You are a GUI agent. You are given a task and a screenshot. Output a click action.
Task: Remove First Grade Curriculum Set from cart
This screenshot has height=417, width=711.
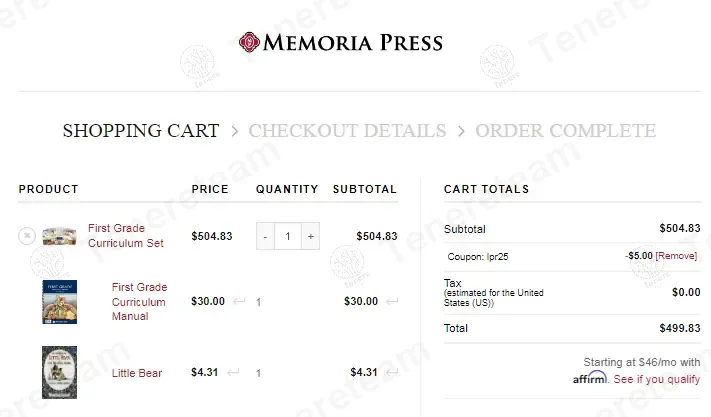(x=27, y=236)
